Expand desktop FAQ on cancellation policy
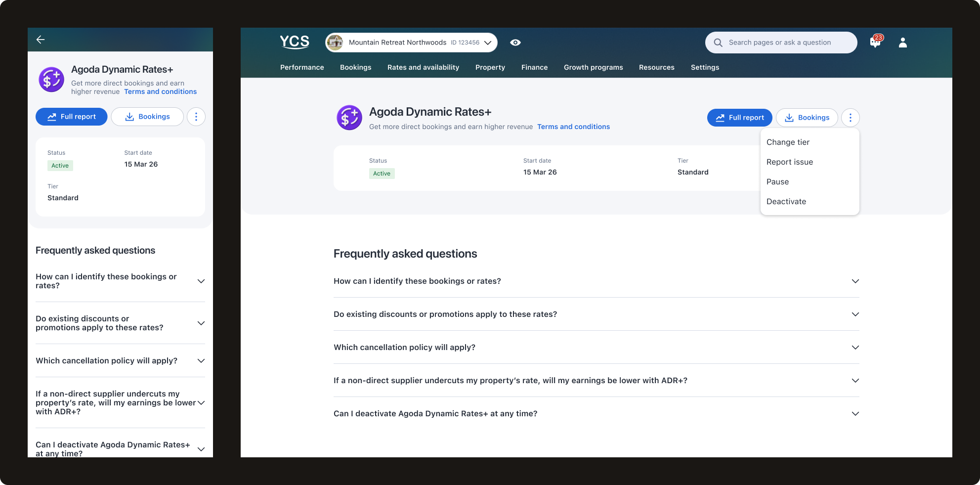Screen dimensions: 980x485 pyautogui.click(x=597, y=347)
